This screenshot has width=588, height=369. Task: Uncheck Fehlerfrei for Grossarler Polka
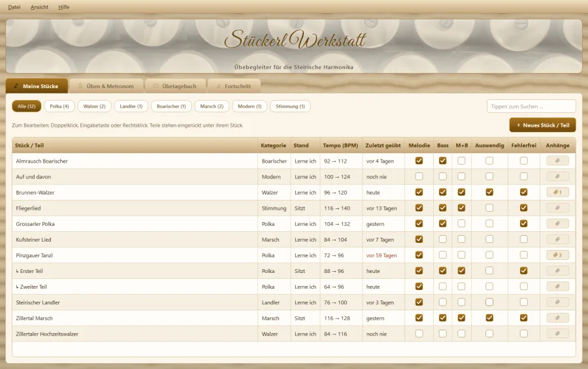[524, 224]
